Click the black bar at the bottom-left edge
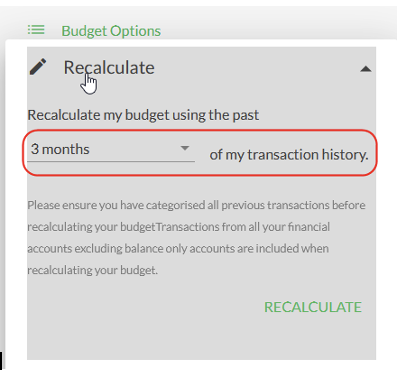The width and height of the screenshot is (402, 374). (x=1, y=360)
